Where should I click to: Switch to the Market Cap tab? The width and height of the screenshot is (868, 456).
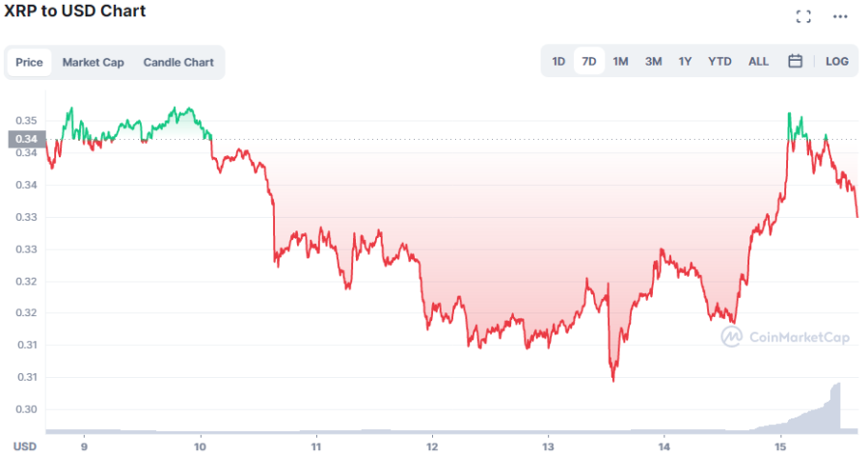click(94, 63)
